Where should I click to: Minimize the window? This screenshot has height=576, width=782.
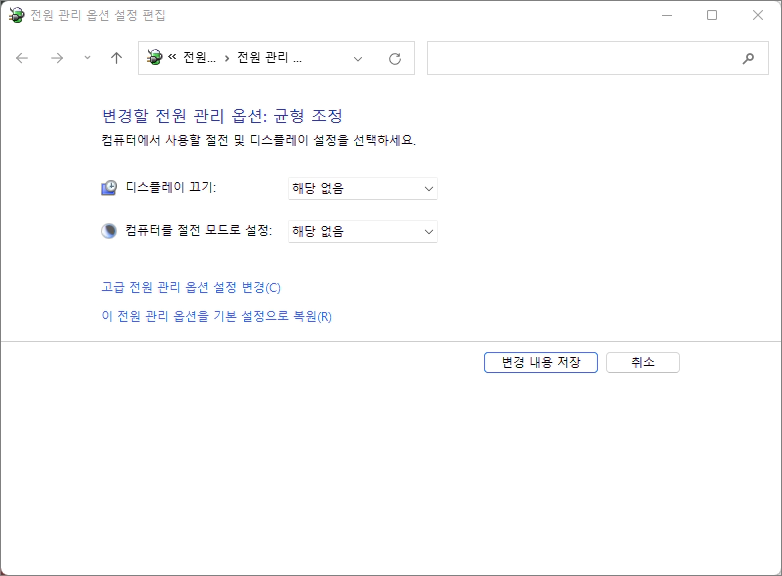tap(667, 15)
